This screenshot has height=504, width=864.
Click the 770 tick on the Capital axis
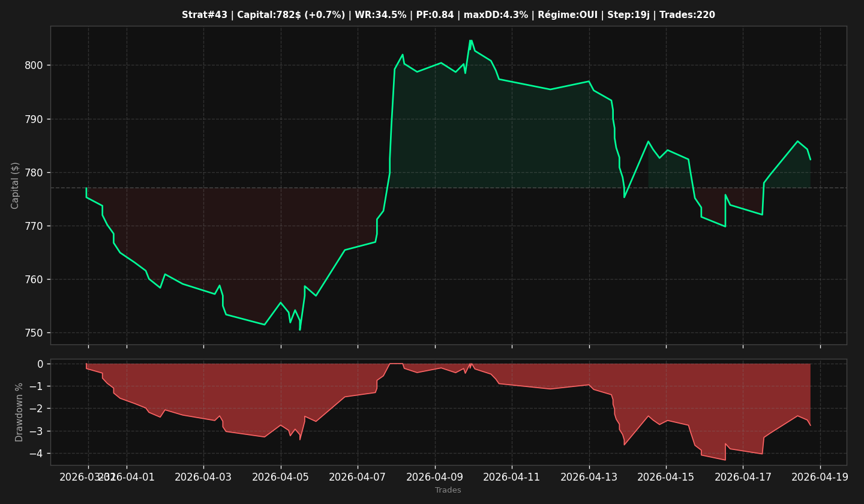tap(33, 226)
